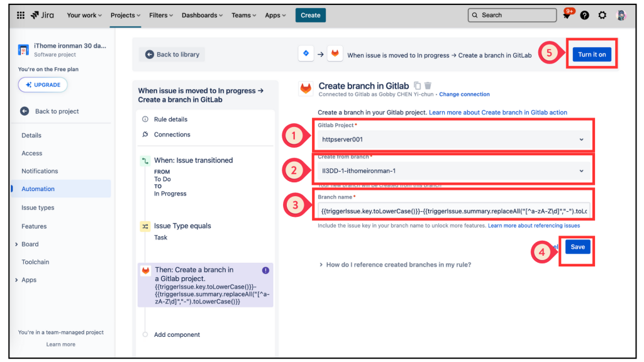Expand How do I reference created branches
This screenshot has width=644, height=362.
(395, 265)
